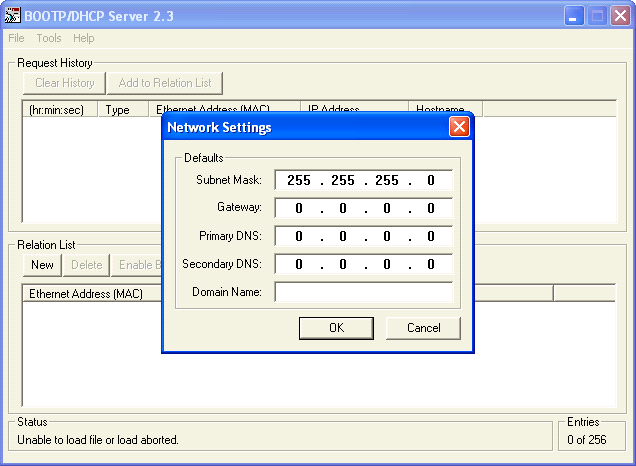Confirm network settings with OK

(336, 328)
